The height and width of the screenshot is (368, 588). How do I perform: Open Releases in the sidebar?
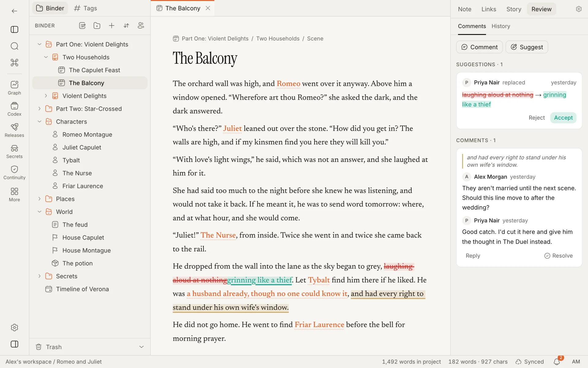click(14, 130)
